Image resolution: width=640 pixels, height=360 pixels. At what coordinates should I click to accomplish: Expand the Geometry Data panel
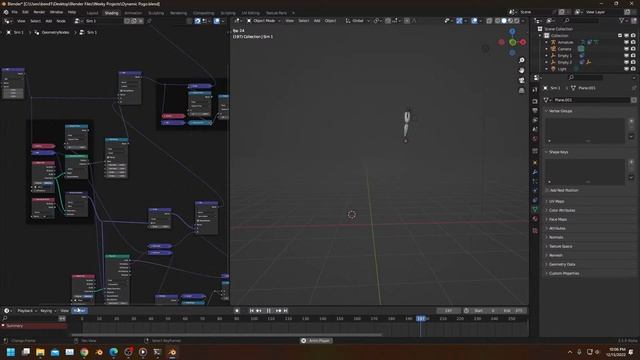(561, 264)
